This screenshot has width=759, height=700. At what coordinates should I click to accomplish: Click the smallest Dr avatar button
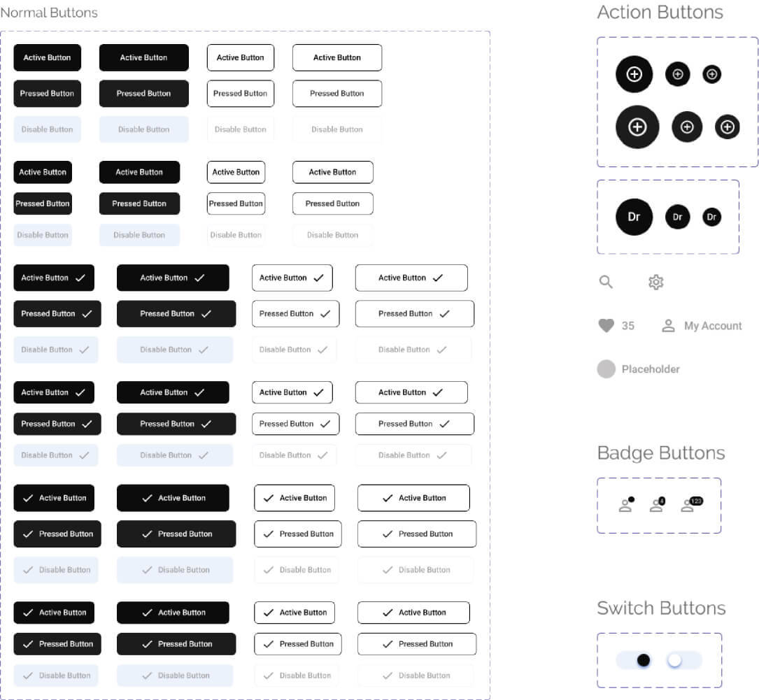pyautogui.click(x=711, y=217)
